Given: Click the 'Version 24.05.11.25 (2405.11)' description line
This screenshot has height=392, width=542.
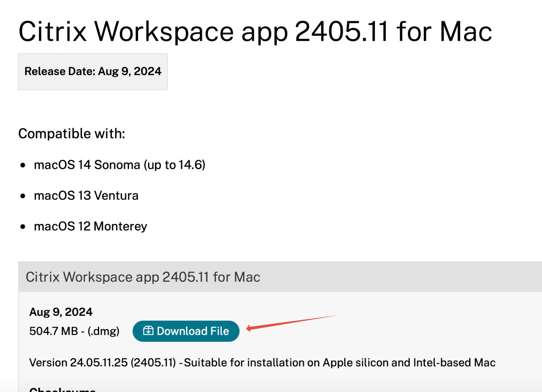Looking at the screenshot, I should [x=262, y=363].
